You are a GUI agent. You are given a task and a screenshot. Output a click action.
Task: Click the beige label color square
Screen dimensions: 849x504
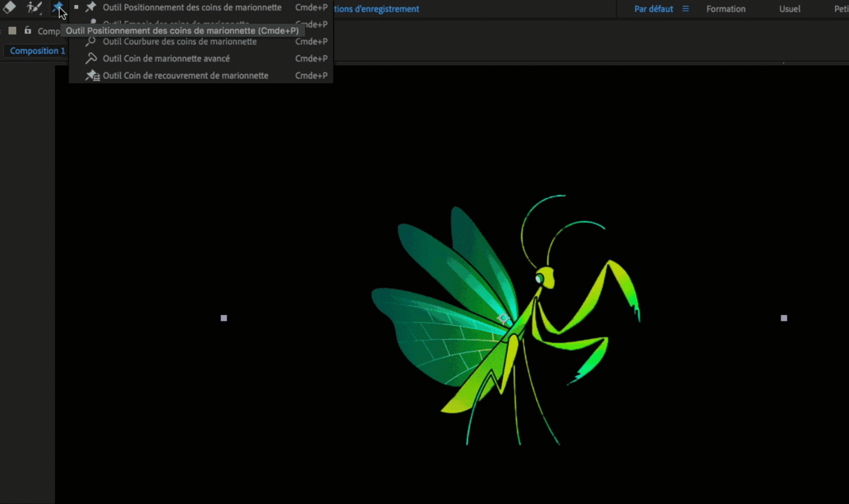(12, 31)
